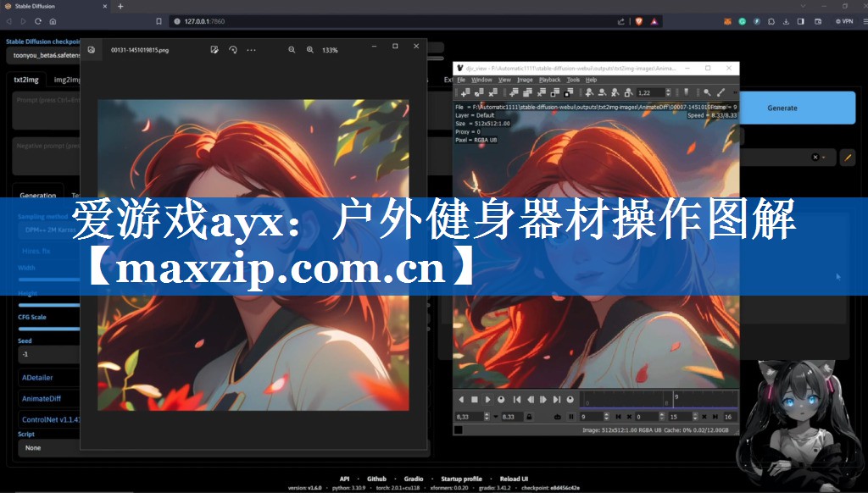Click the 1,22 zoom value stepper in djv_view
The width and height of the screenshot is (868, 493).
pos(668,92)
